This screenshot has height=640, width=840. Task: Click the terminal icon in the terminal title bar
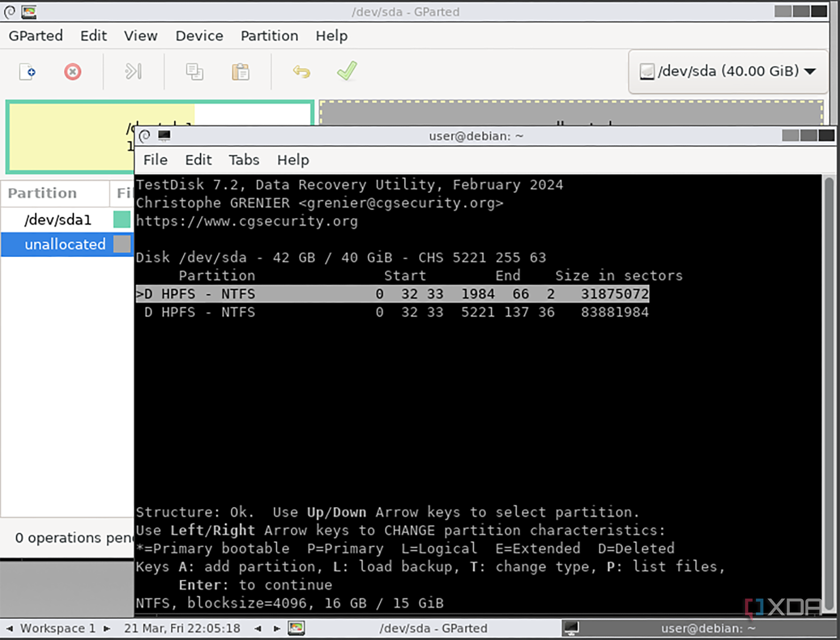pos(164,136)
